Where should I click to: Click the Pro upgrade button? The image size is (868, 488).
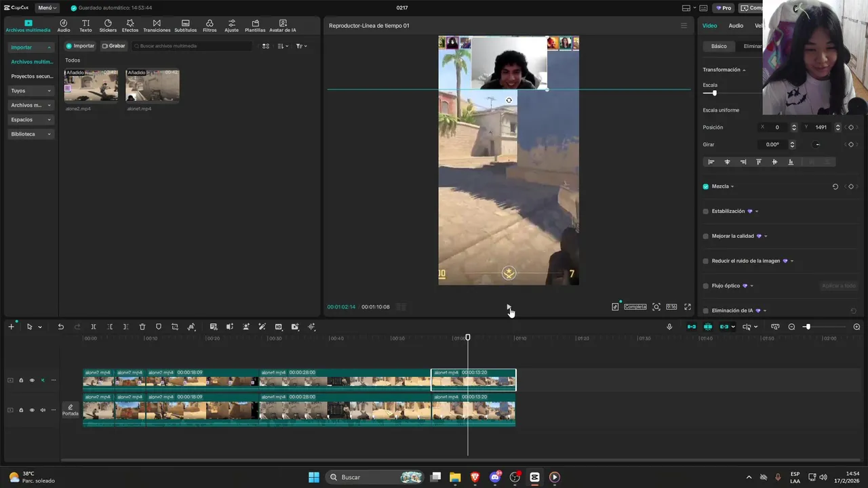tap(724, 7)
